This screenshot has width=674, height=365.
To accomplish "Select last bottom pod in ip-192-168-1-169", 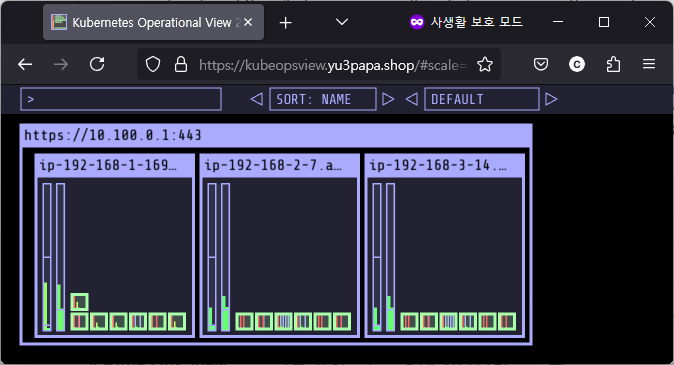I will click(177, 322).
